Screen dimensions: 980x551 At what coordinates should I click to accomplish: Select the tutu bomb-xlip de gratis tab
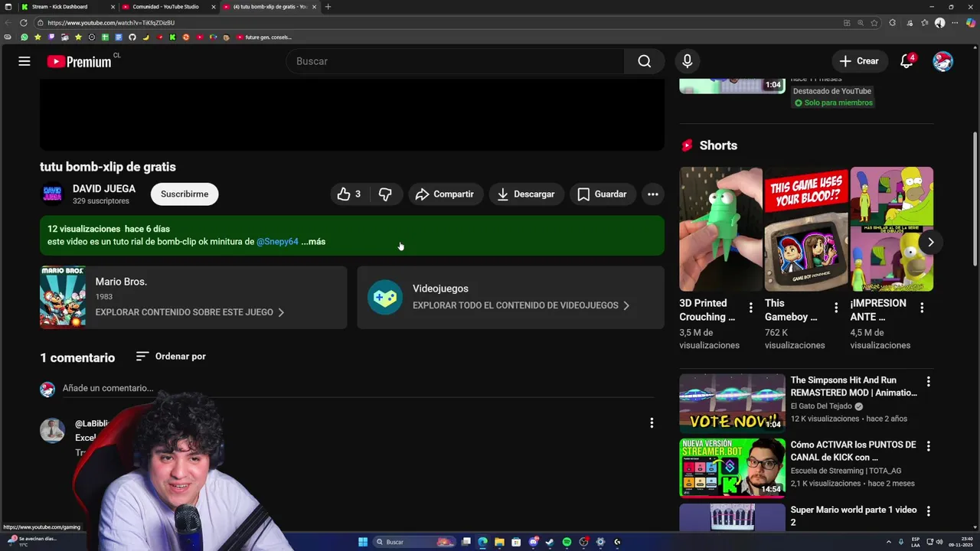pyautogui.click(x=269, y=7)
